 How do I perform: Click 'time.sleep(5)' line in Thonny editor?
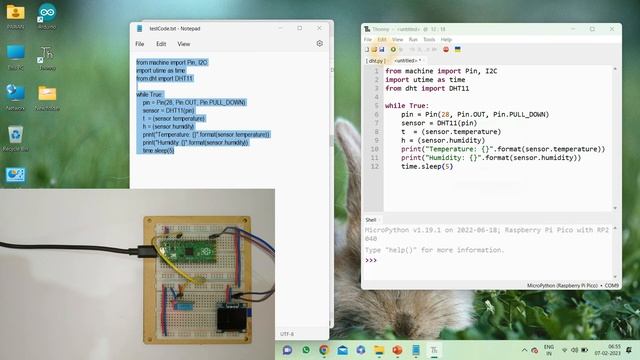pos(427,167)
